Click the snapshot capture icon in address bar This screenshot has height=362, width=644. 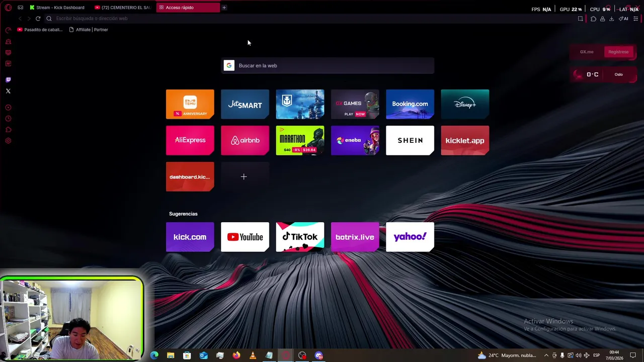(x=580, y=19)
